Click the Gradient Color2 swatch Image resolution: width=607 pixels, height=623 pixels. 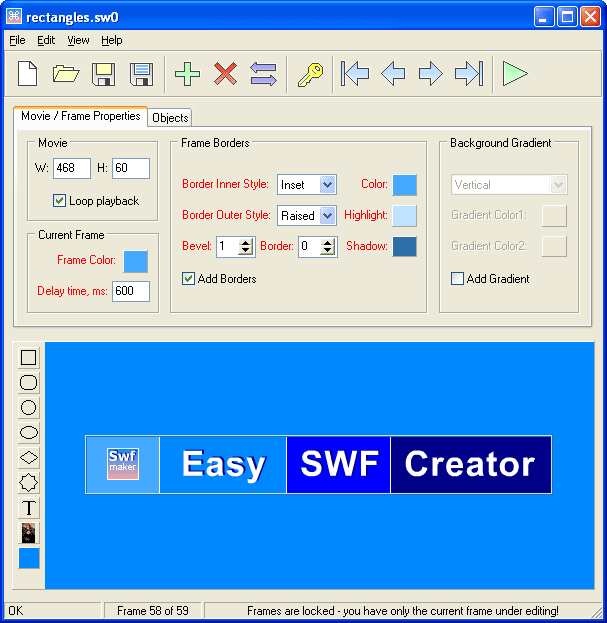coord(554,247)
